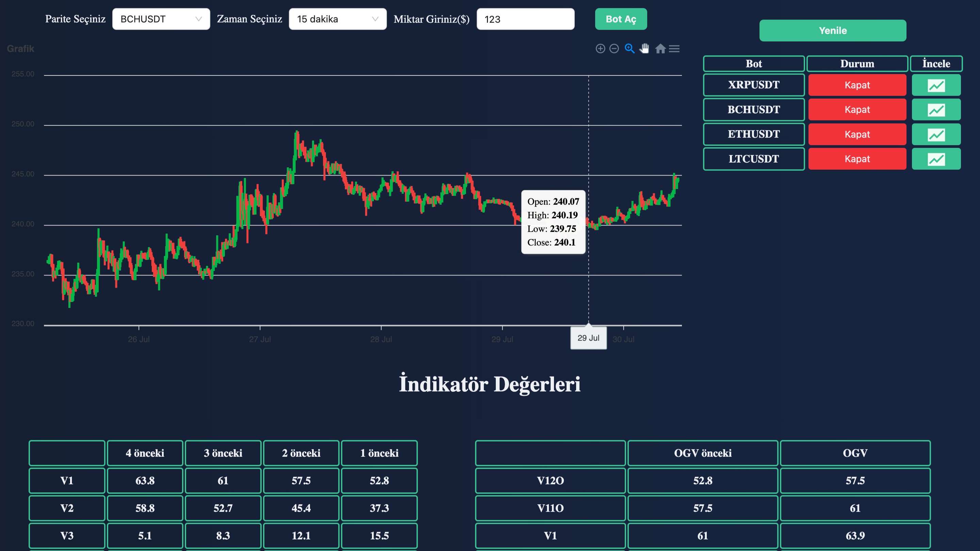Select the Miktar Giriniz amount field
Image resolution: width=980 pixels, height=551 pixels.
525,19
